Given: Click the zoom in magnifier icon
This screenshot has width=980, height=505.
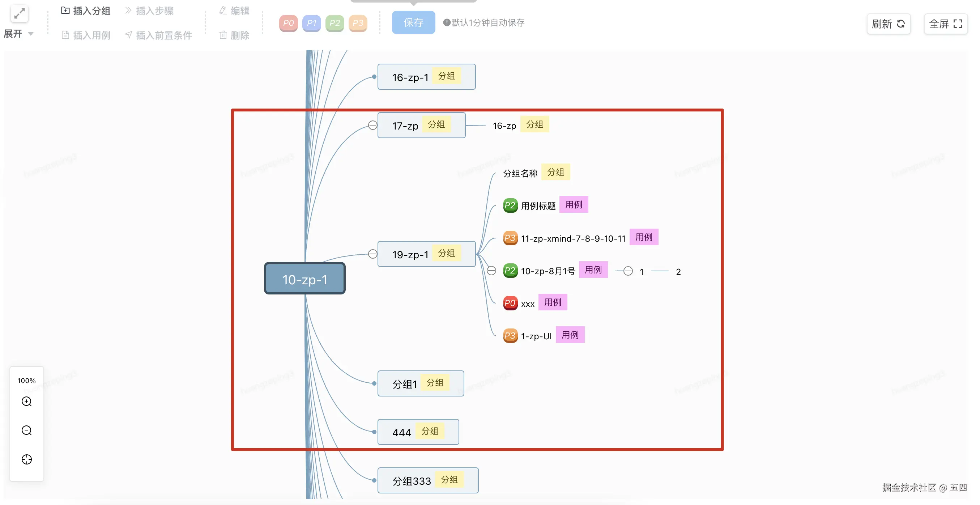Looking at the screenshot, I should pyautogui.click(x=27, y=401).
